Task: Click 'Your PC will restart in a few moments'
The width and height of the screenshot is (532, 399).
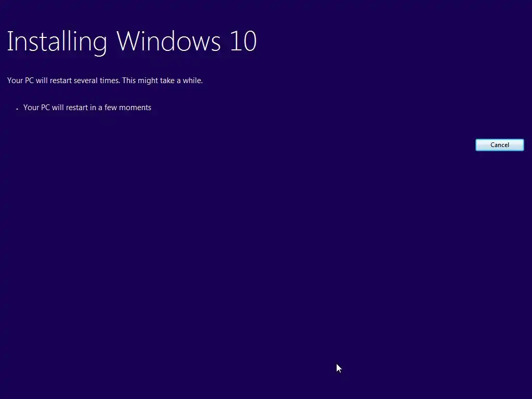Action: [x=87, y=108]
